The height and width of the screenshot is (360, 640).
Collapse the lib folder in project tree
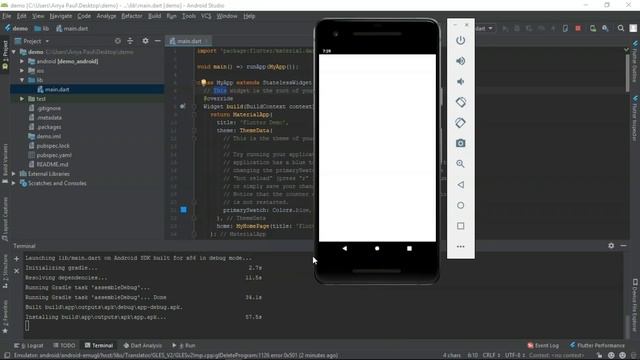pos(22,80)
